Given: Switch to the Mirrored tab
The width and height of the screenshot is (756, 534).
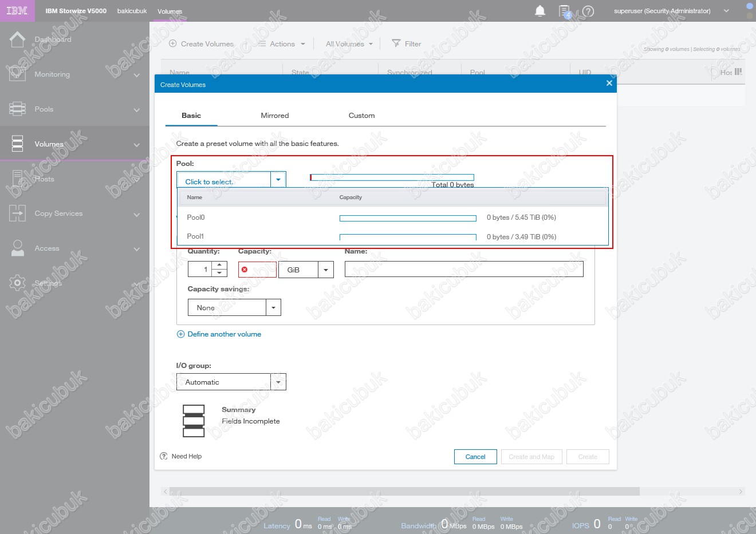Looking at the screenshot, I should point(275,115).
